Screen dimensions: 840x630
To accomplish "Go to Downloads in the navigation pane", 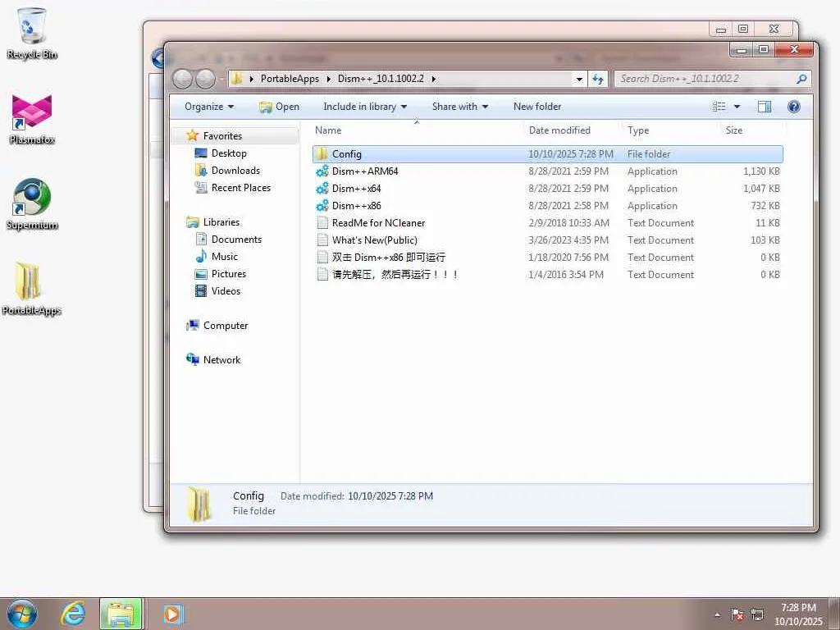I will 235,171.
